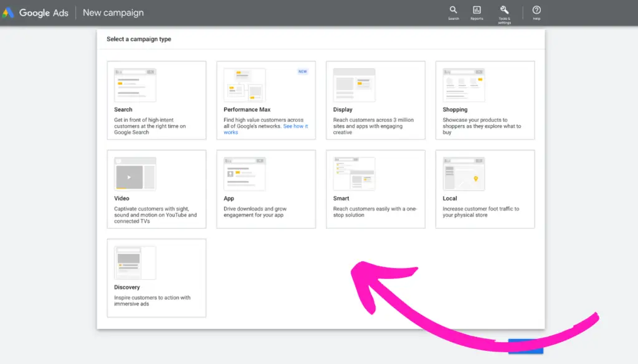
Task: Choose the App campaign type
Action: [x=265, y=189]
